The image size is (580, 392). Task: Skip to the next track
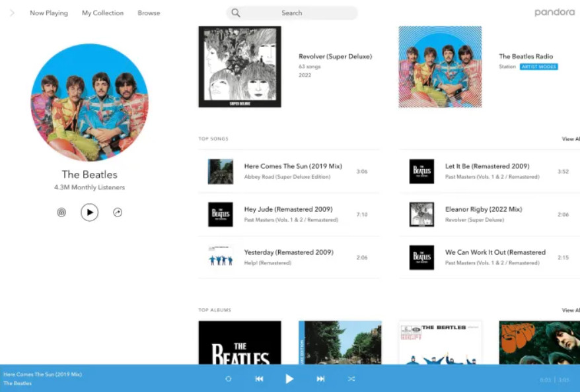[x=320, y=379]
